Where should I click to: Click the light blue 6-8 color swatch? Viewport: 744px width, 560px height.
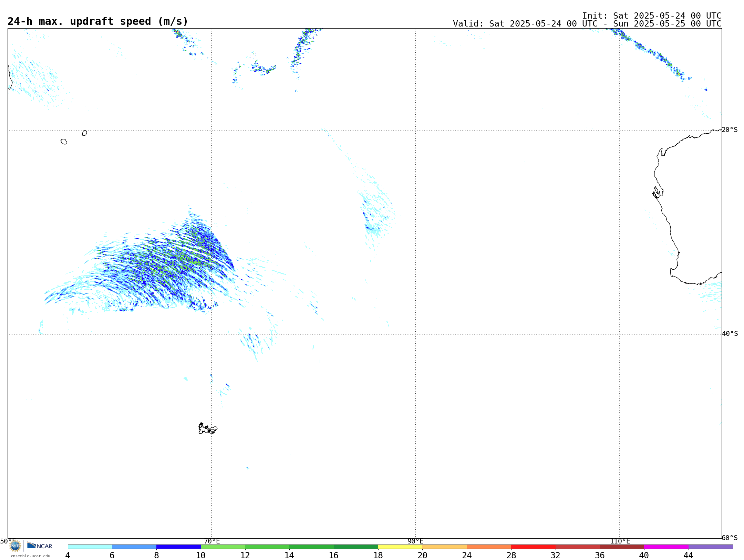click(134, 547)
